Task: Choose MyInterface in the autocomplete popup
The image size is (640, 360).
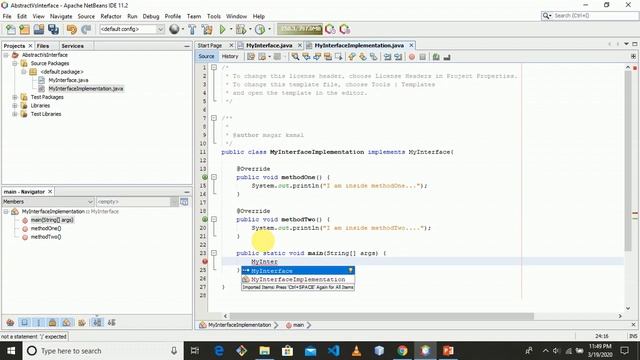Action: pyautogui.click(x=298, y=271)
